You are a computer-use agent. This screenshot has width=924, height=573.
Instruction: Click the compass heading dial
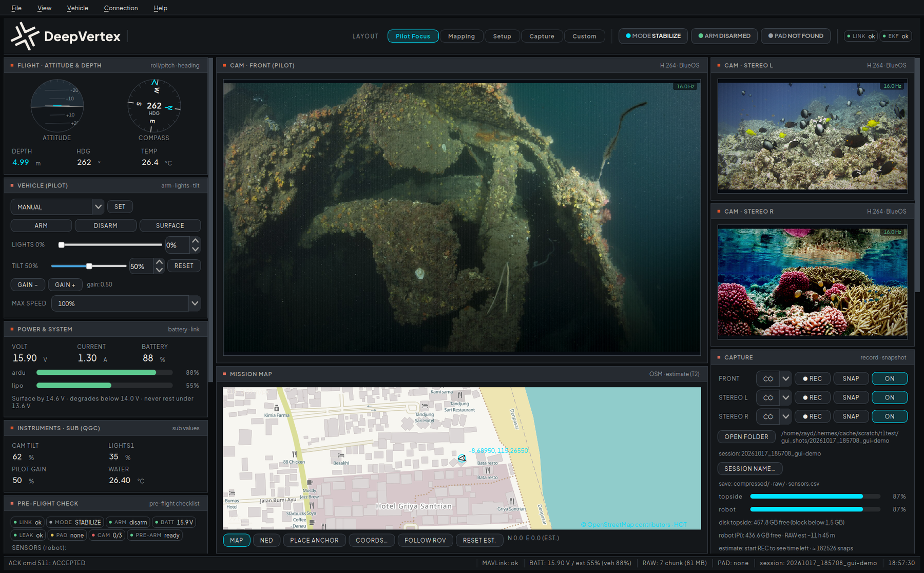(x=154, y=106)
